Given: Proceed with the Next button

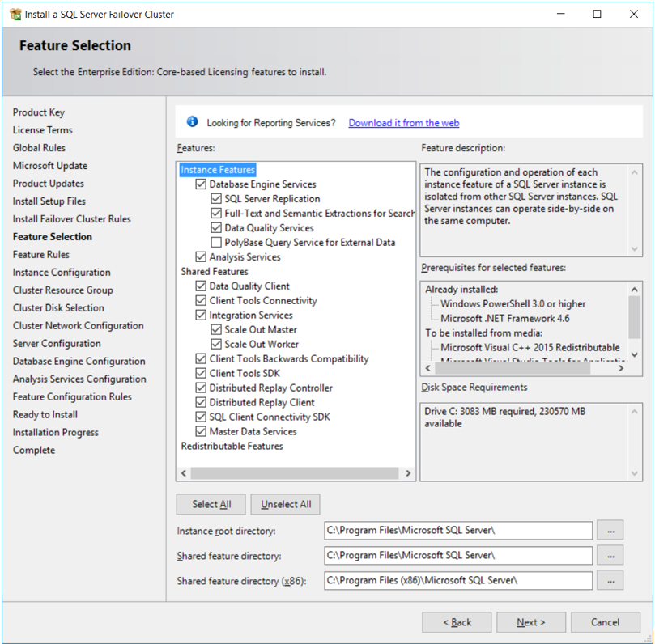Looking at the screenshot, I should pyautogui.click(x=531, y=622).
